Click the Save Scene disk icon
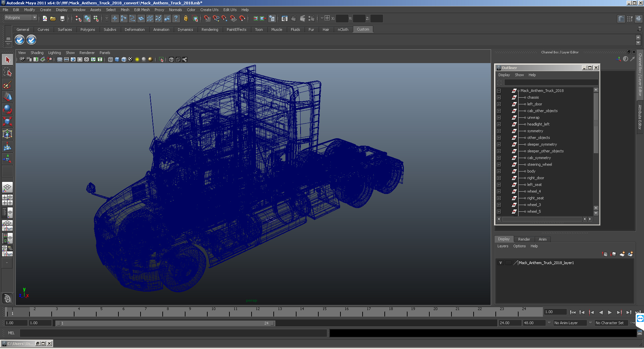The width and height of the screenshot is (644, 349). (62, 18)
